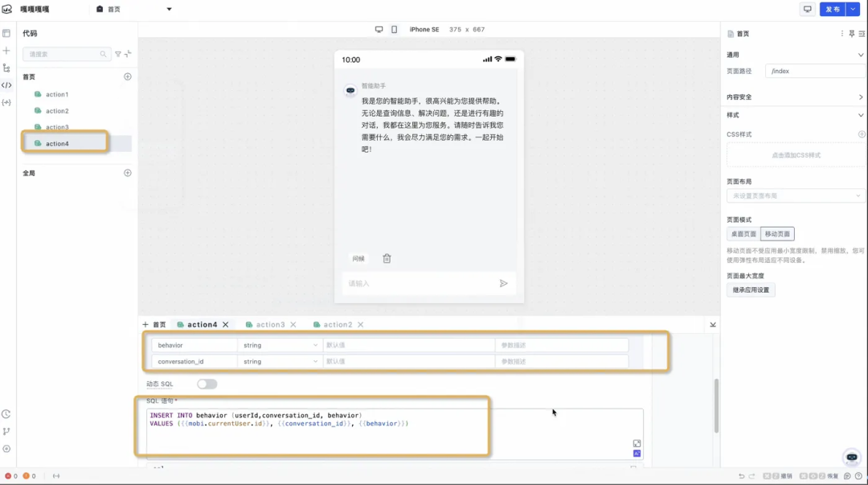The image size is (868, 485).
Task: Open the iPhone SE device selector
Action: 424,29
